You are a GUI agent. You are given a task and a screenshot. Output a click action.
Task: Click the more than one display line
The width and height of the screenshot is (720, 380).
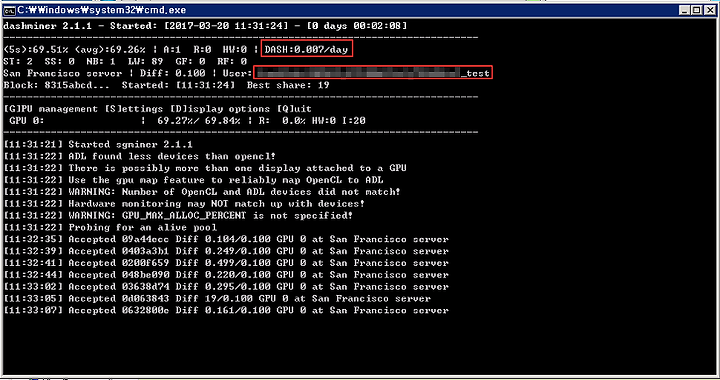point(205,168)
